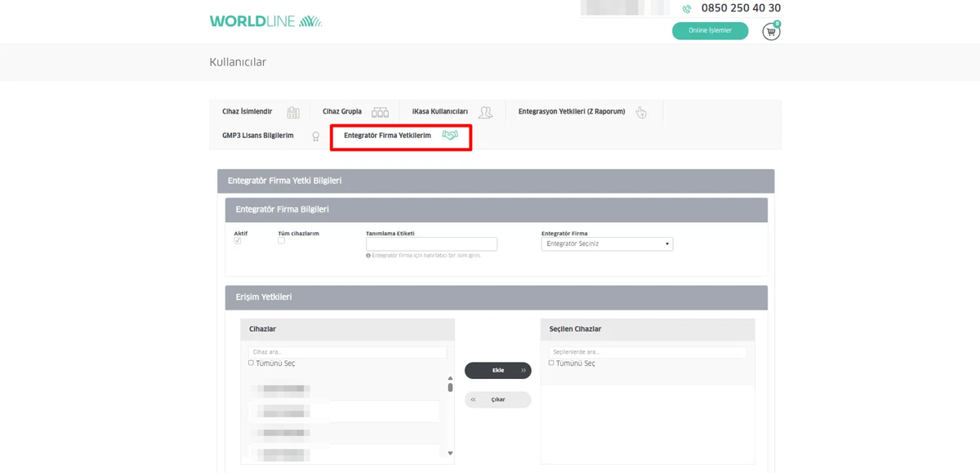This screenshot has width=980, height=473.
Task: Click the hint text about hatırlatıcı bir isim
Action: point(426,256)
